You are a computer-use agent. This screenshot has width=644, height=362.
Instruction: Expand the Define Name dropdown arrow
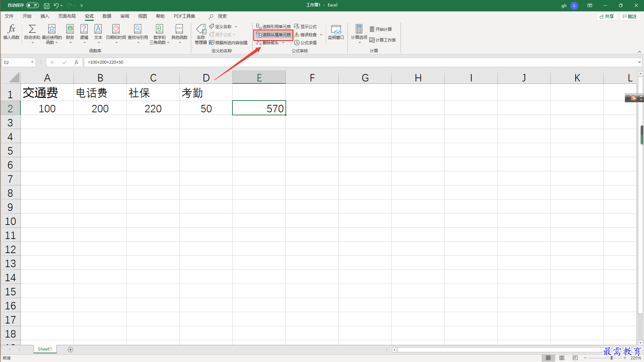pyautogui.click(x=236, y=26)
